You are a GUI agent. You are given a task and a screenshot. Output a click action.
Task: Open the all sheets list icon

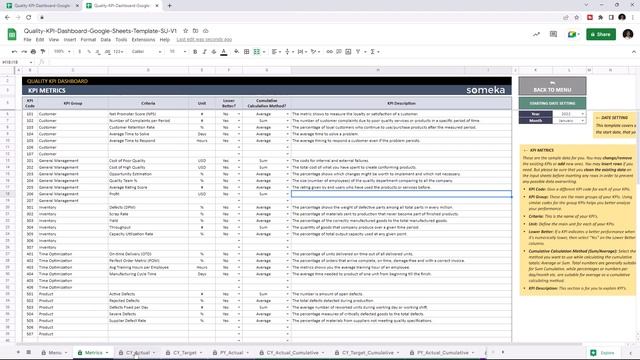click(29, 352)
